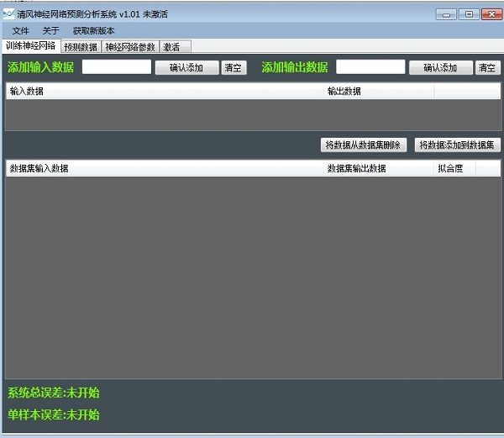Focus the 添加输出数据 input field
The image size is (504, 438).
[x=370, y=67]
